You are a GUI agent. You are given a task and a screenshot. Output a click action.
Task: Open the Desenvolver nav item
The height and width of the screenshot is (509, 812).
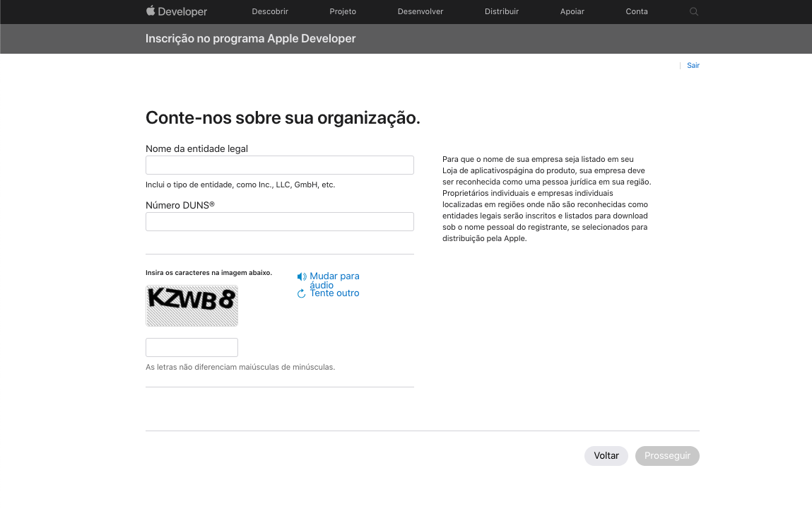[420, 11]
